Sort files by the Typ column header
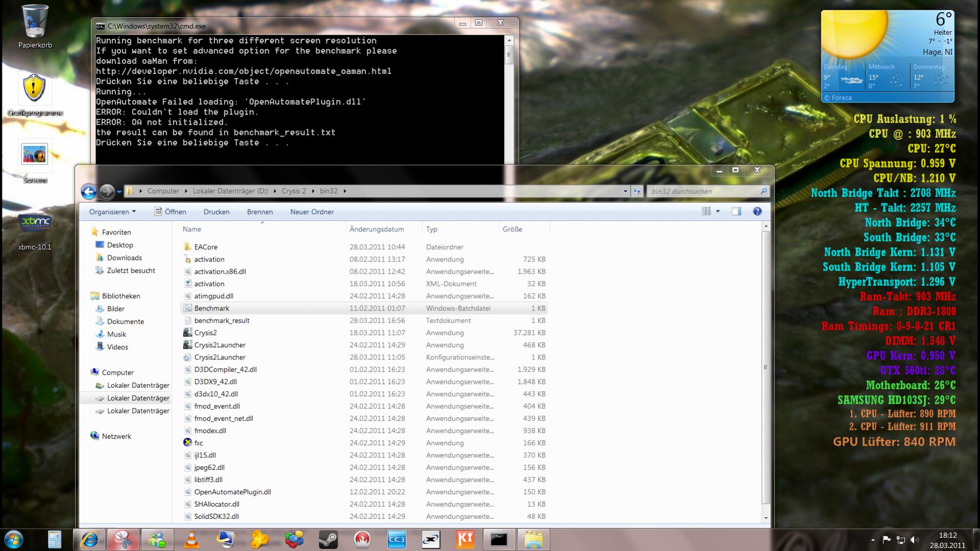 [x=460, y=229]
